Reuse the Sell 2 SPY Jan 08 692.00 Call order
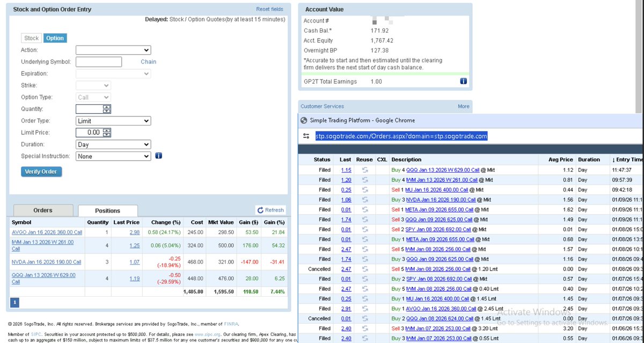644x343 pixels. click(365, 229)
